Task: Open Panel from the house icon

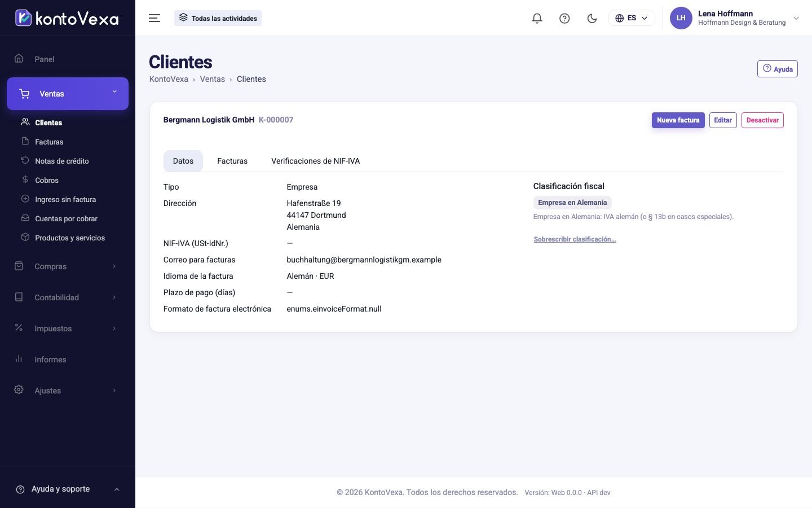Action: [19, 59]
